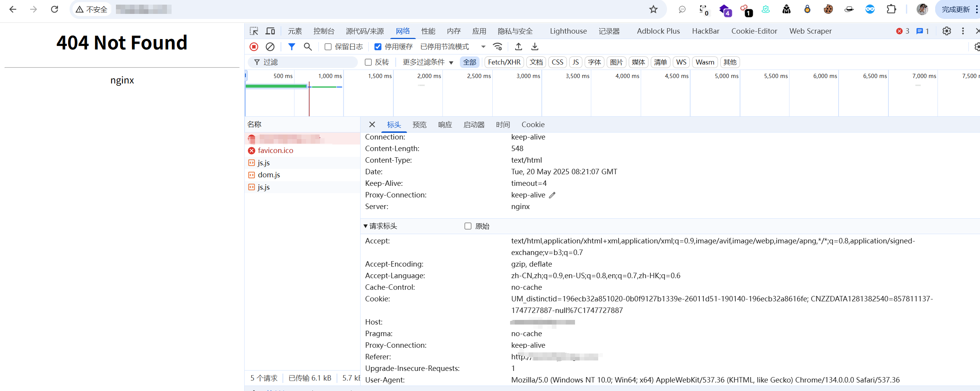980x391 pixels.
Task: Click the export HAR download icon
Action: [535, 47]
